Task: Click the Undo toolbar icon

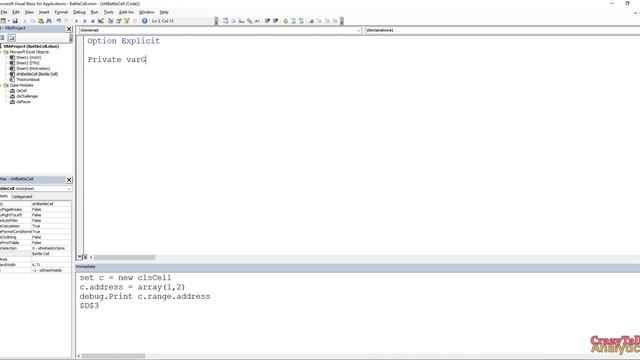Action: 59,21
